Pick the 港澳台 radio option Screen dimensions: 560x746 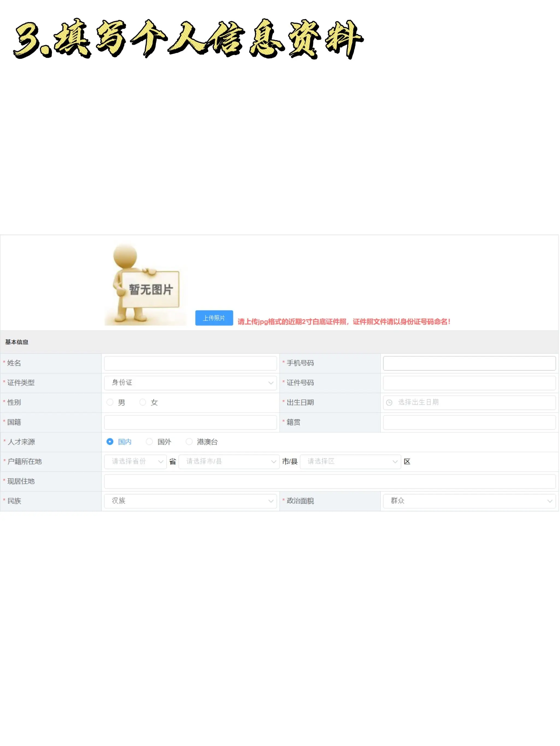[x=189, y=442]
